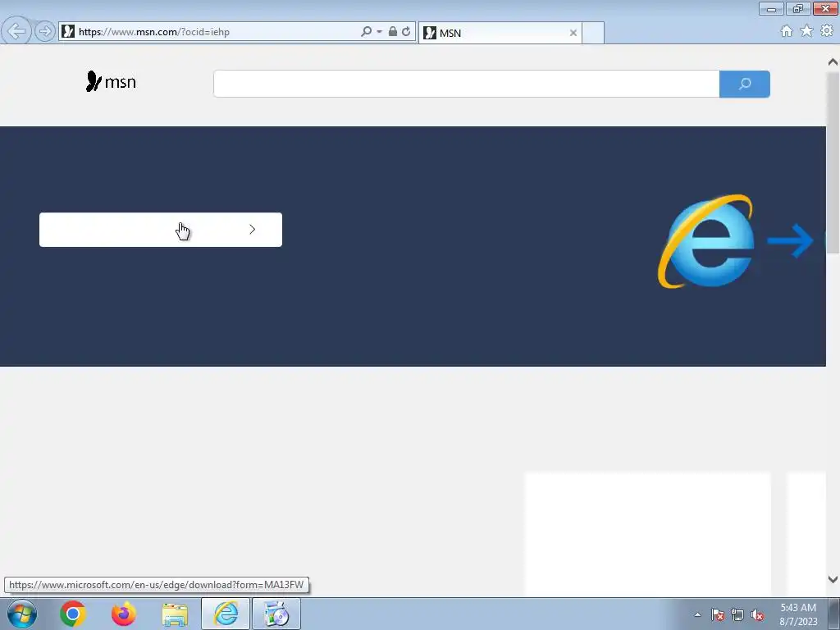Click the scrollbar up arrow

pyautogui.click(x=833, y=62)
